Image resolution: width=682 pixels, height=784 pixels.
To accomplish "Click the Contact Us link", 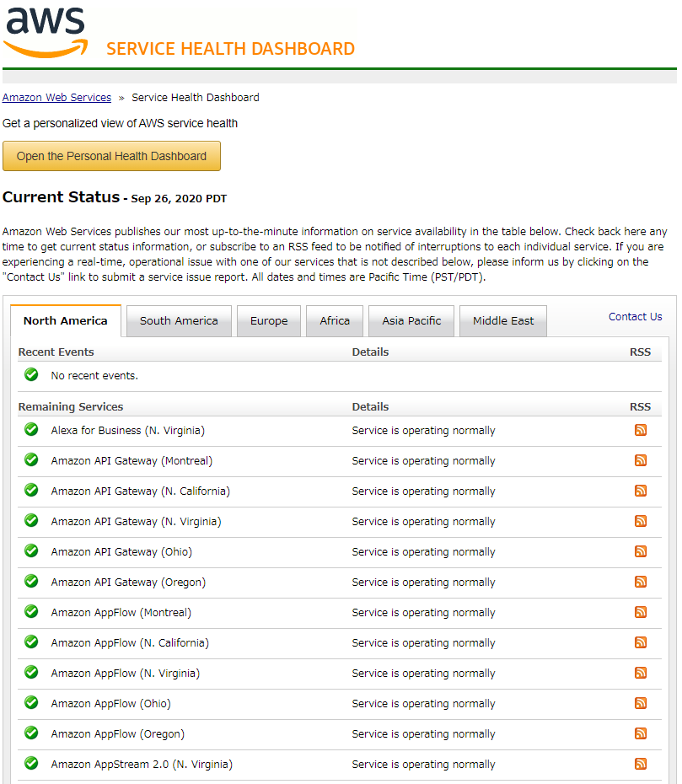I will pyautogui.click(x=635, y=316).
